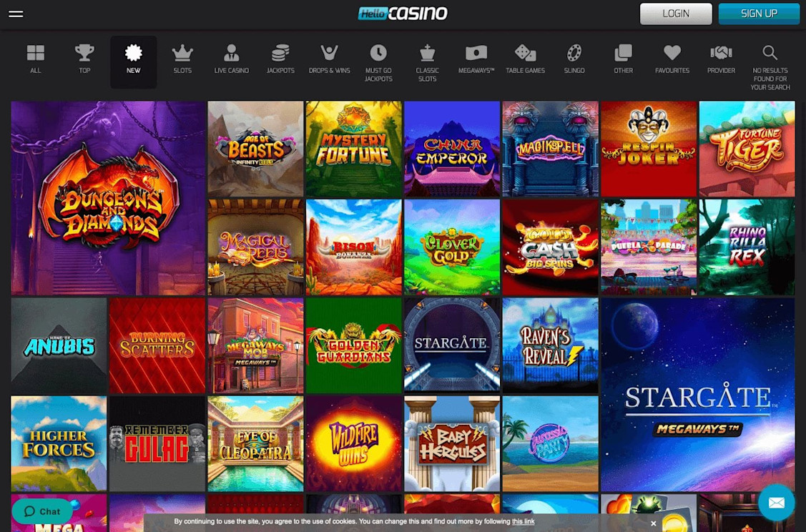Open the Jackpots coin stack category

point(280,52)
